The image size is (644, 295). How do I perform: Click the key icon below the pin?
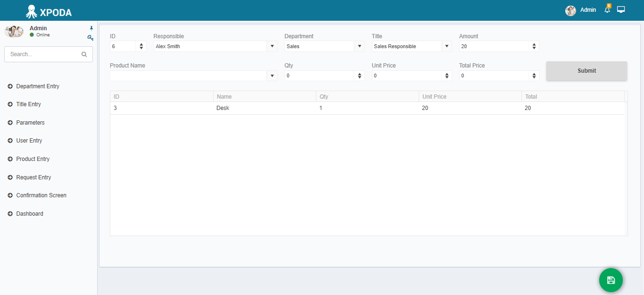pos(91,38)
